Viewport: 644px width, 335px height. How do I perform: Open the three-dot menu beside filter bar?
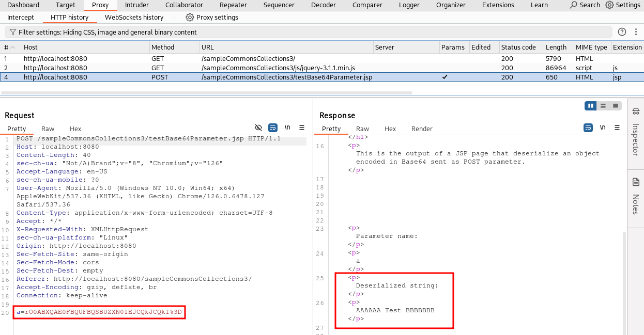636,32
